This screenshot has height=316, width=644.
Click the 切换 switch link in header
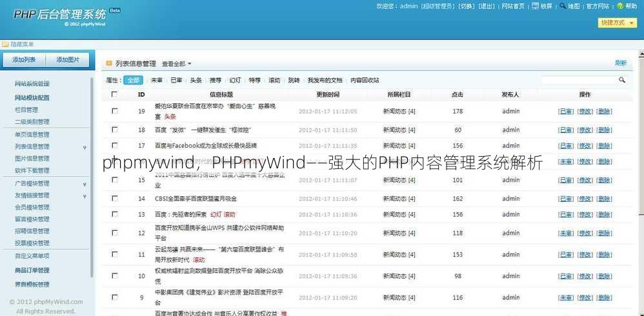pos(466,6)
